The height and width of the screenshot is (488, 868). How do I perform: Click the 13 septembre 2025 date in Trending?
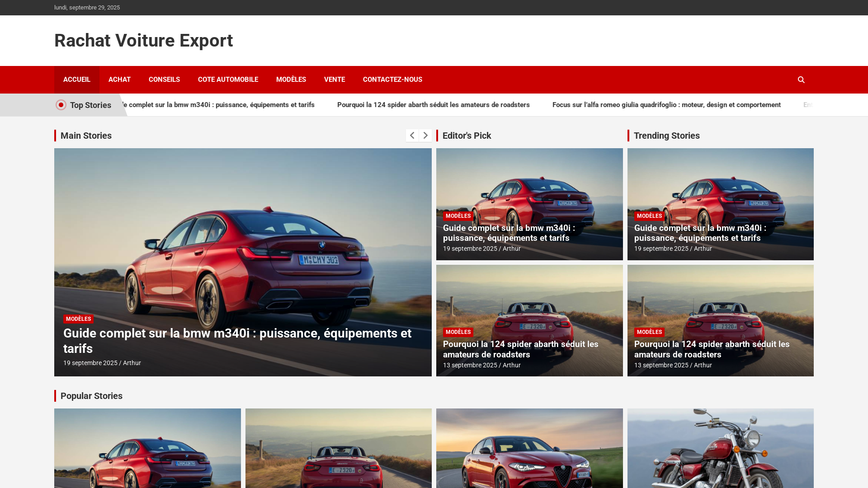point(661,365)
